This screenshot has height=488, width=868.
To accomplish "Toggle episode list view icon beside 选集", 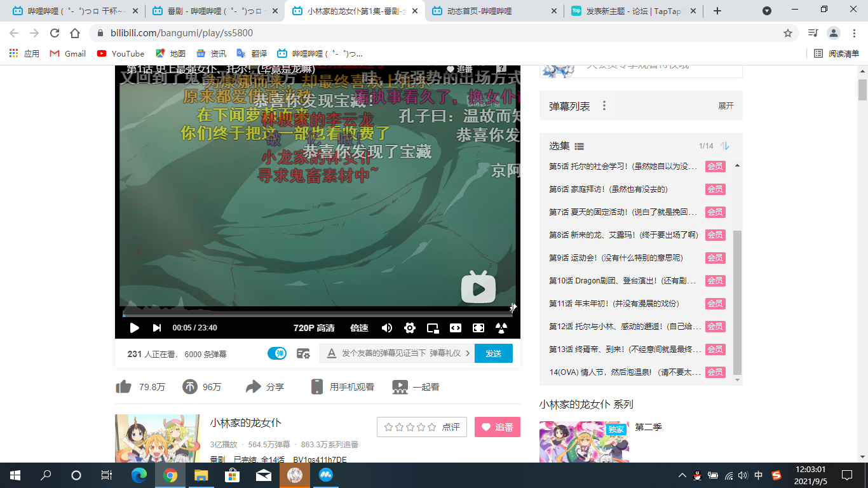I will tap(579, 146).
